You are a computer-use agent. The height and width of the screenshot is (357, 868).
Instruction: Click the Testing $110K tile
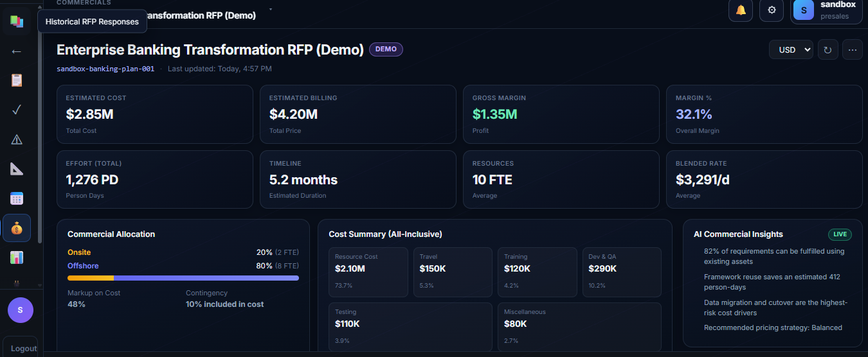pyautogui.click(x=410, y=327)
